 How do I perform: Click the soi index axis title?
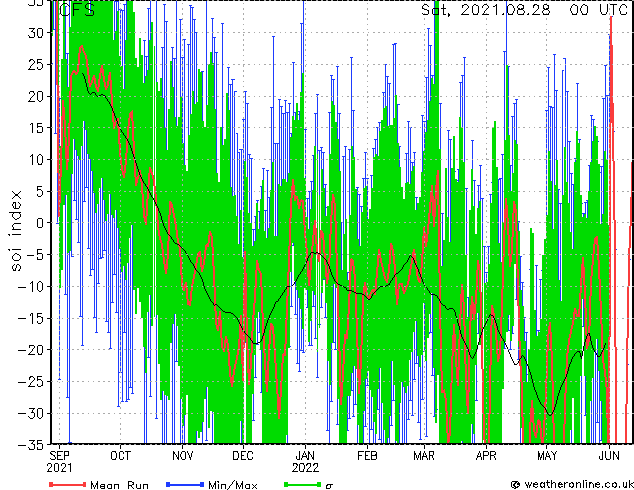[15, 230]
